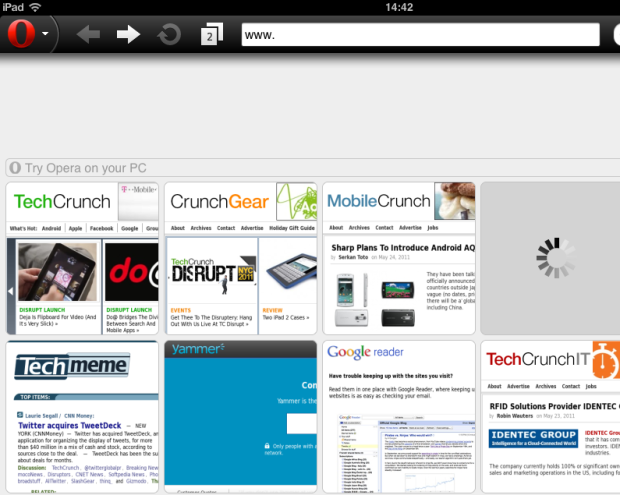620x495 pixels.
Task: Click the TechCrunch Disrupt NYC 2011 image
Action: [x=212, y=272]
